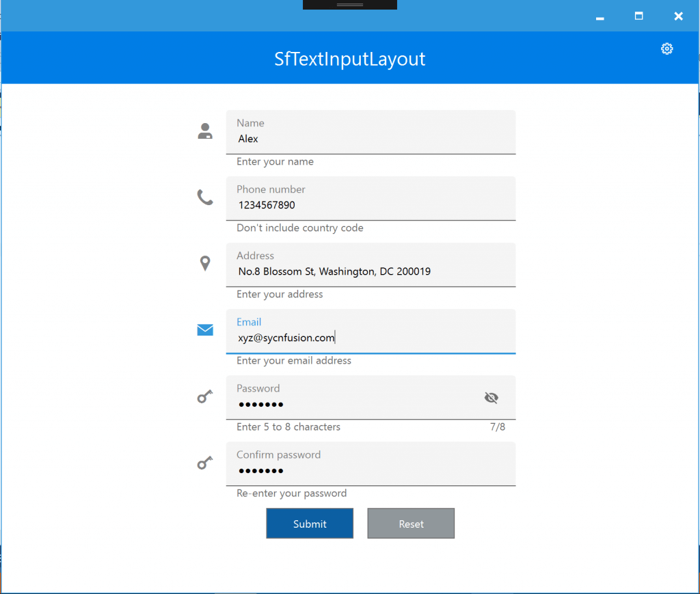Select the person icon beside the Name field
This screenshot has height=594, width=700.
click(x=204, y=130)
